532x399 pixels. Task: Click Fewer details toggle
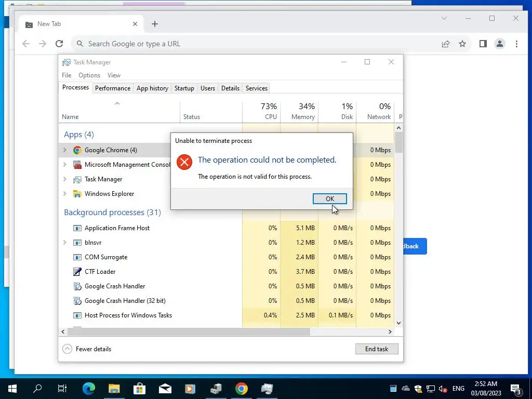tap(87, 349)
